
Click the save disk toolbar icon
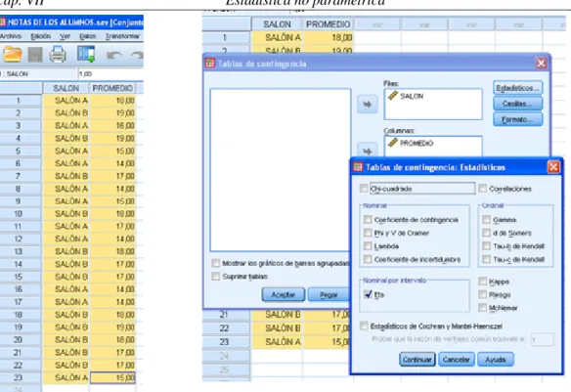coord(35,55)
